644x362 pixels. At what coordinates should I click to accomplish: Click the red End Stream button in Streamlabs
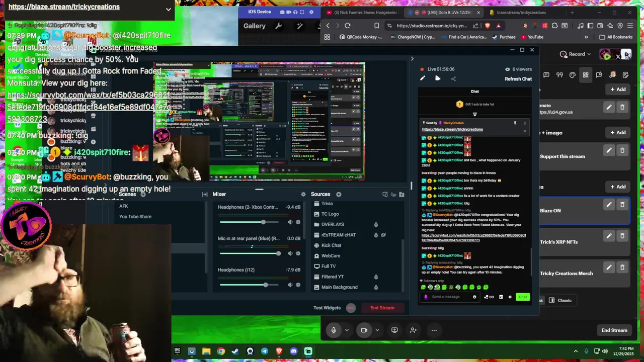[x=382, y=308]
